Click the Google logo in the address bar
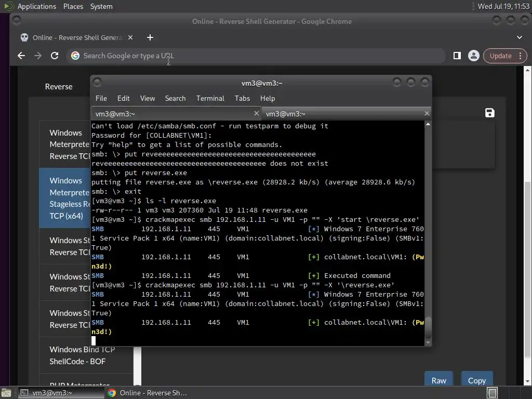532x399 pixels. [x=75, y=56]
